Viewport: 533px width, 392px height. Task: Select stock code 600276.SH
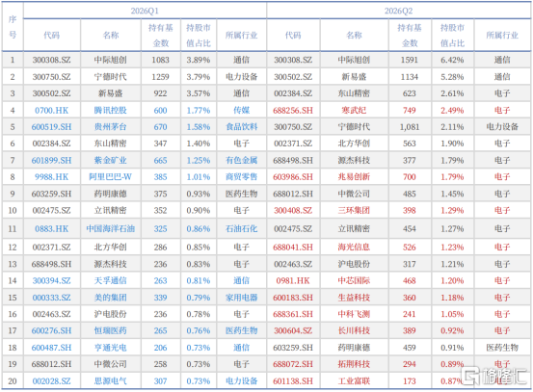point(52,331)
